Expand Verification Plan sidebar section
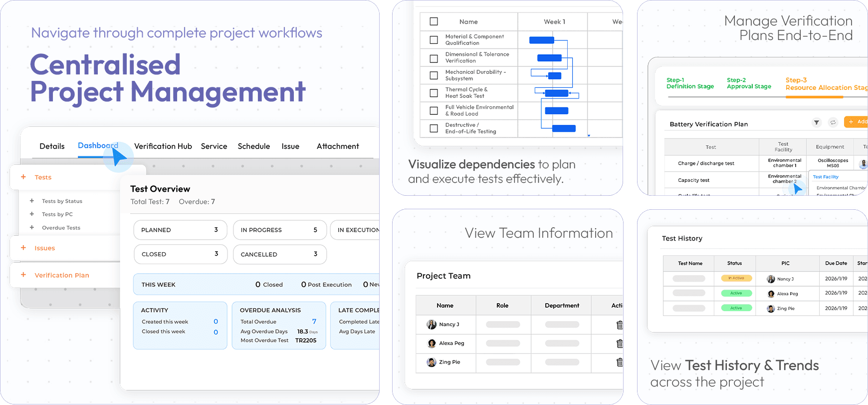868x405 pixels. pyautogui.click(x=23, y=275)
